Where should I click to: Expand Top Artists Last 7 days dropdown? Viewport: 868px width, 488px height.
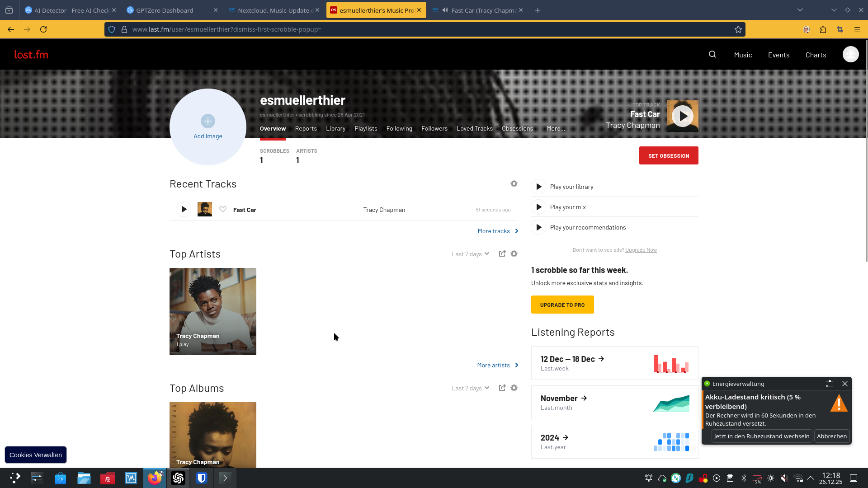[x=471, y=254]
